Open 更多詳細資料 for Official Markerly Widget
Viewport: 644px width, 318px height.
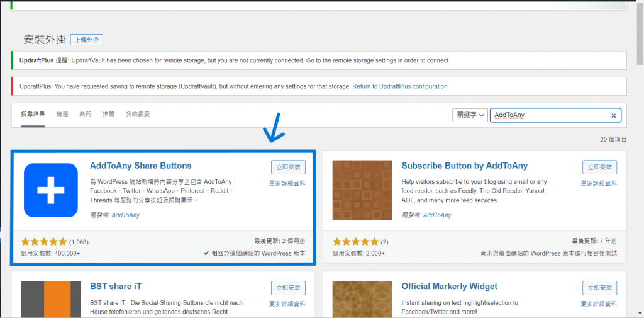(599, 304)
